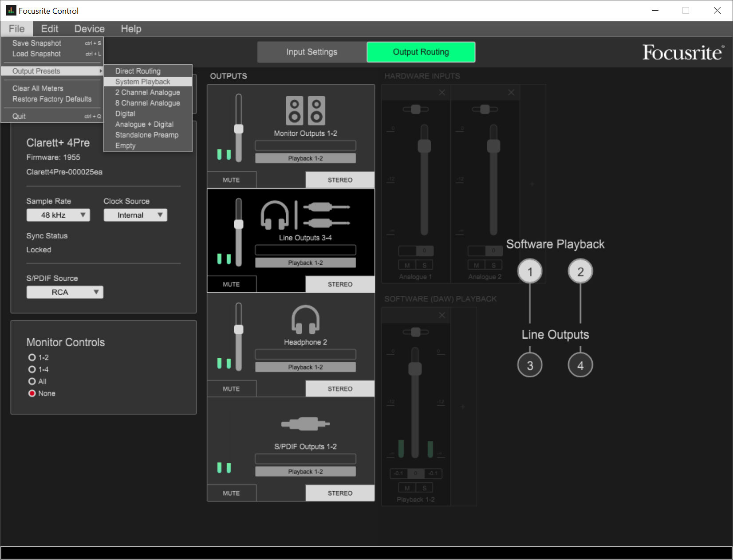Select Software Playback node 2
The height and width of the screenshot is (560, 733).
(x=580, y=271)
